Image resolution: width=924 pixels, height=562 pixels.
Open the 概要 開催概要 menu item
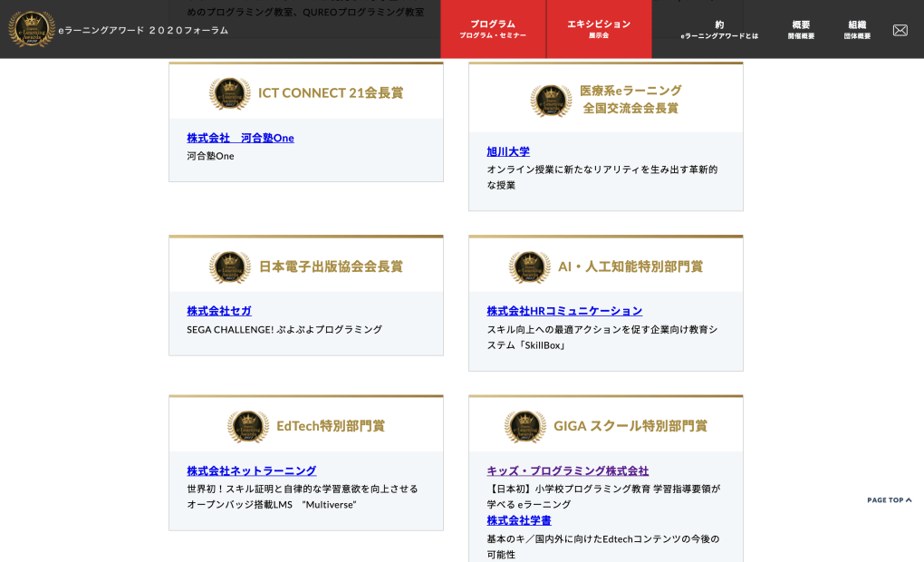[801, 30]
